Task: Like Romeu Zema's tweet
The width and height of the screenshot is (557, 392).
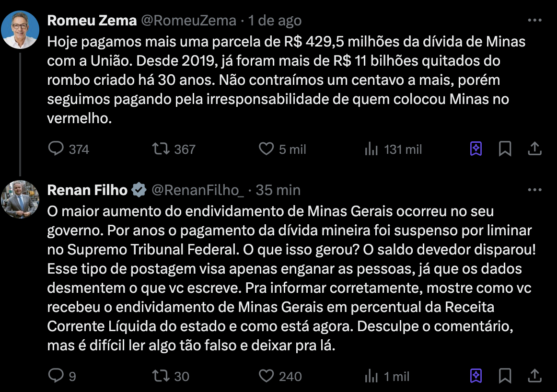Action: pyautogui.click(x=266, y=149)
